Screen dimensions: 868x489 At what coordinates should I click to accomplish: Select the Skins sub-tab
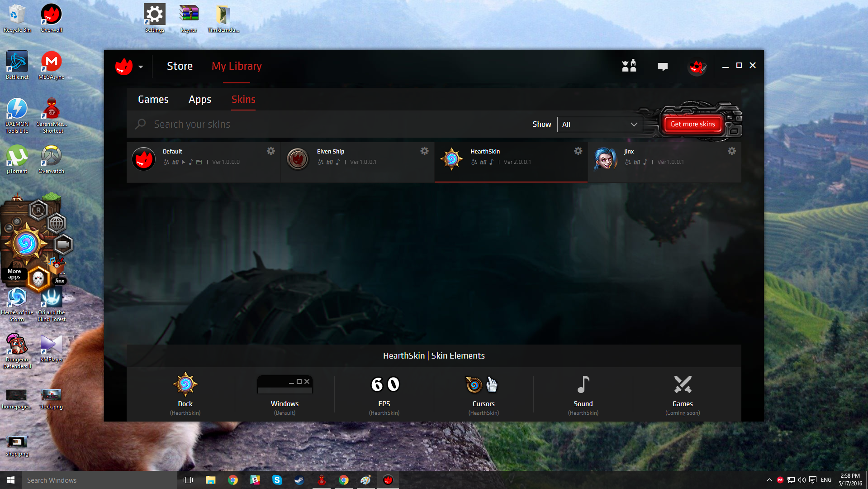(243, 99)
